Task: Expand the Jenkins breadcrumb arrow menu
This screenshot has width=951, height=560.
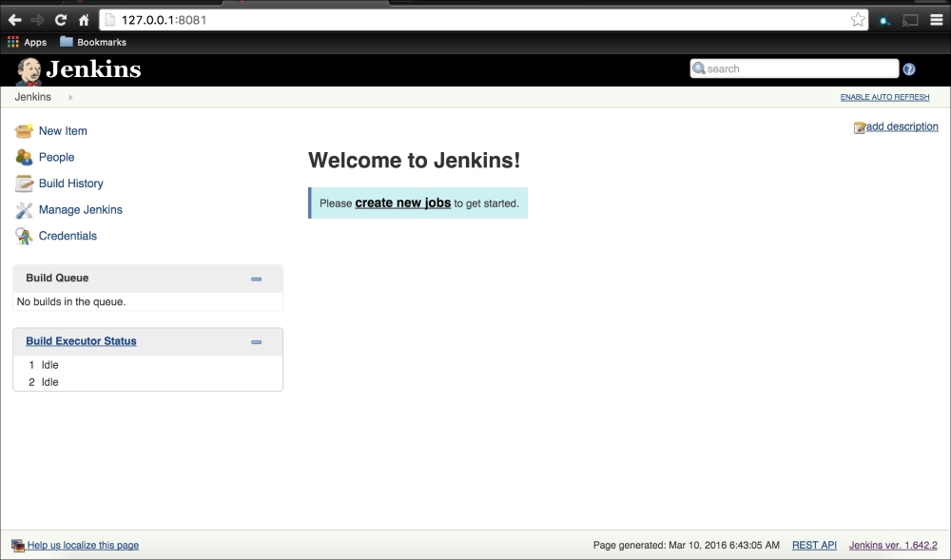Action: pos(70,97)
